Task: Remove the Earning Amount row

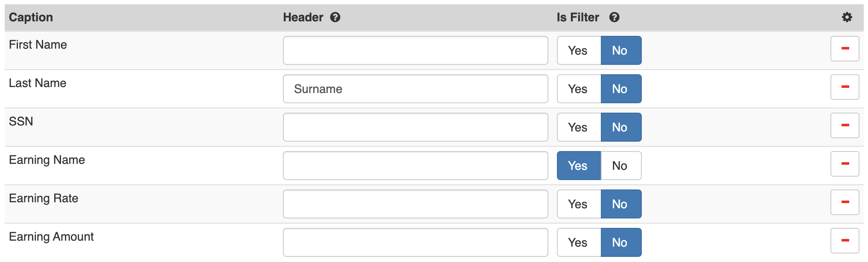Action: click(x=845, y=241)
